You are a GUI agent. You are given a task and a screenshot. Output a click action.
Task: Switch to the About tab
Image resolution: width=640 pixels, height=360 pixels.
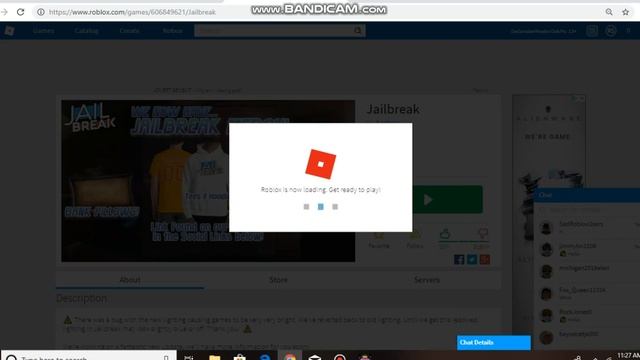130,280
